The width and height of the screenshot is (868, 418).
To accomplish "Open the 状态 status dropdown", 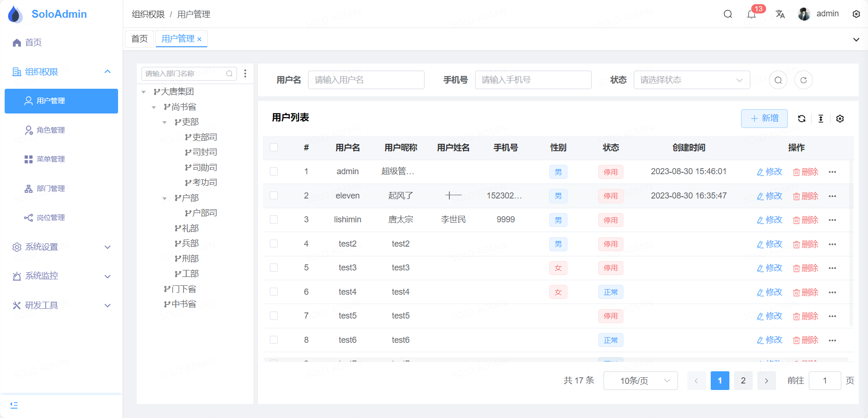I will pos(692,80).
